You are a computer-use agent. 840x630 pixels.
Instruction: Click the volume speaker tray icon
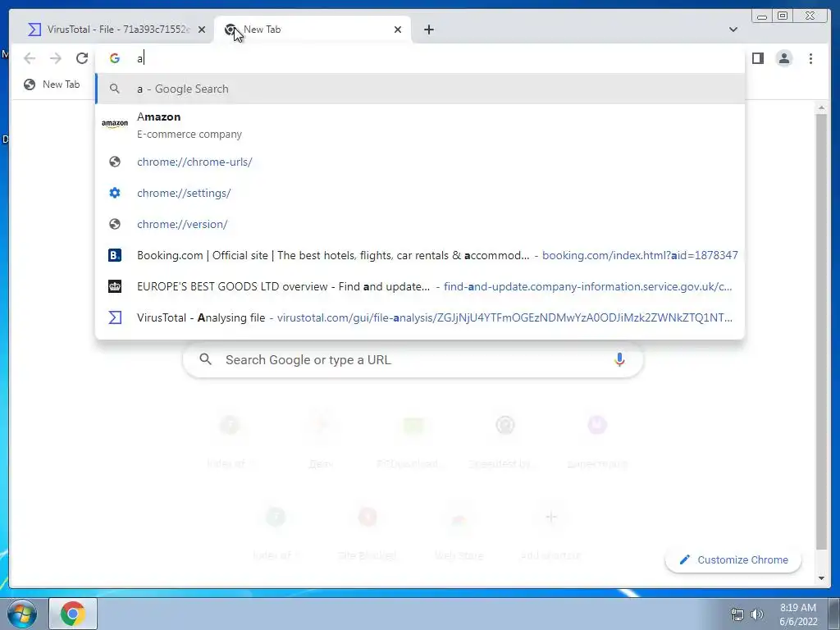pos(756,614)
